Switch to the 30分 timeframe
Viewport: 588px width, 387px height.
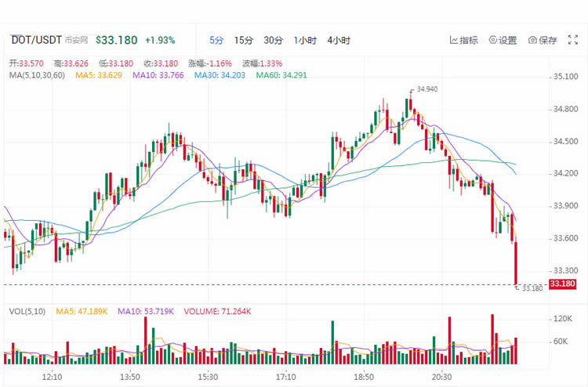pos(273,41)
